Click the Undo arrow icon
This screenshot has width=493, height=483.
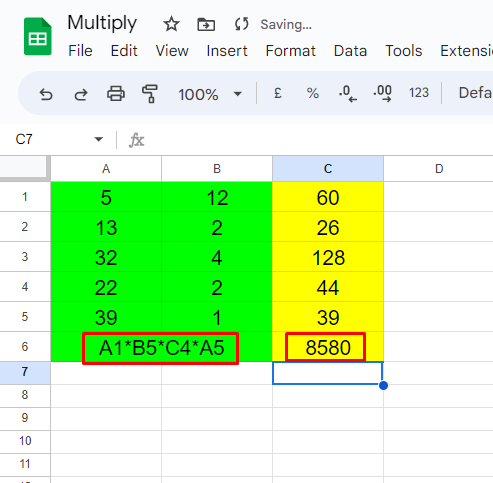click(46, 94)
